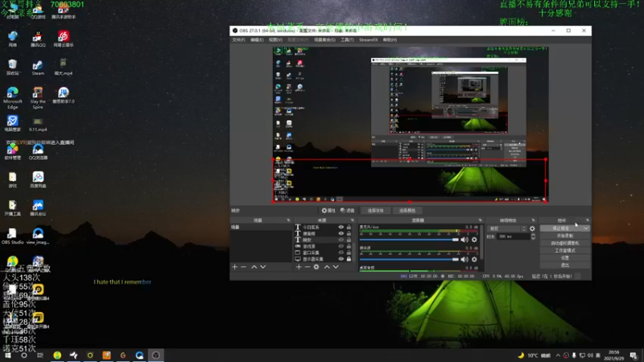Click 选择字体 select font button
Screen dimensions: 644x362
click(x=375, y=211)
